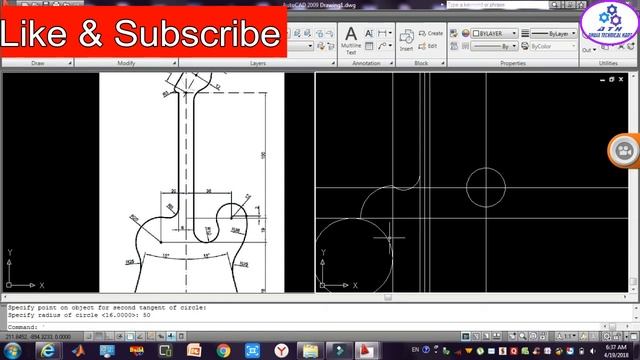Toggle Object Snap Tracking in status bar

pos(140,336)
